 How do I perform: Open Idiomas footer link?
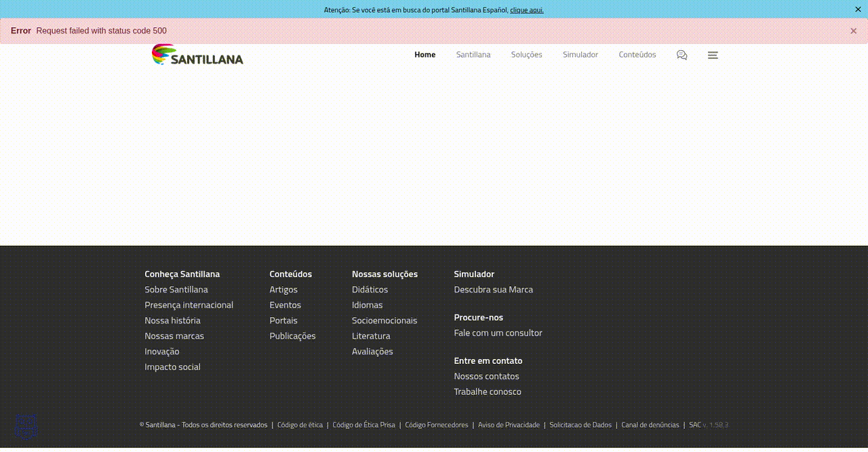click(x=368, y=305)
